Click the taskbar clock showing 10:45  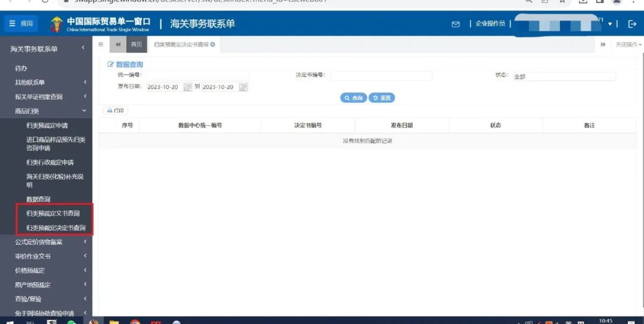coord(606,320)
